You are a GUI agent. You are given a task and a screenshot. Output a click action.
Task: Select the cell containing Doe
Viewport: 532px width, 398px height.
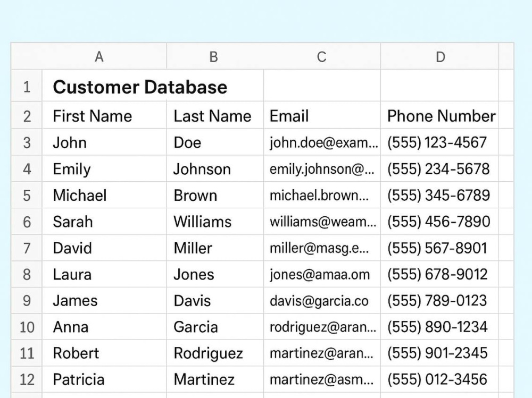pos(215,142)
